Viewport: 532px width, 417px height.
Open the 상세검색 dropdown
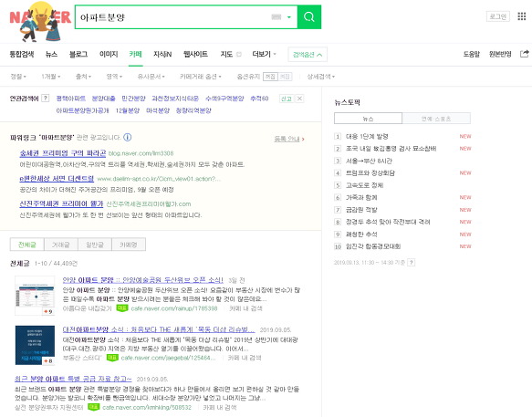[x=320, y=77]
